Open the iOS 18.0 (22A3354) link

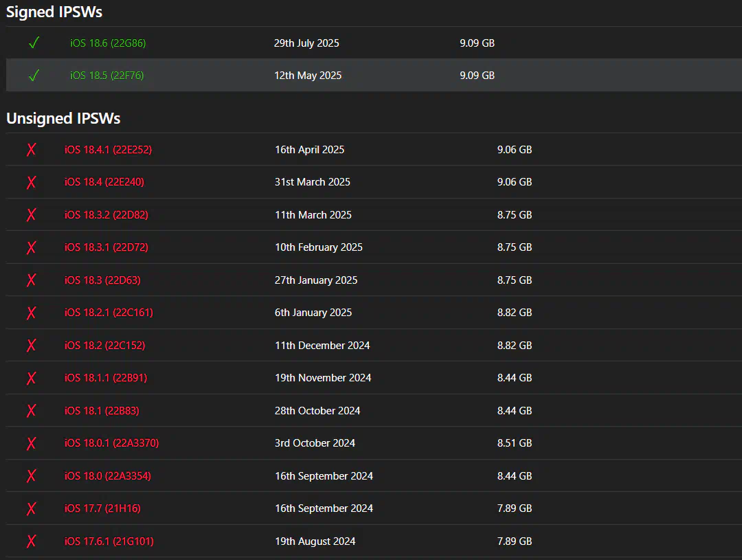pyautogui.click(x=108, y=475)
